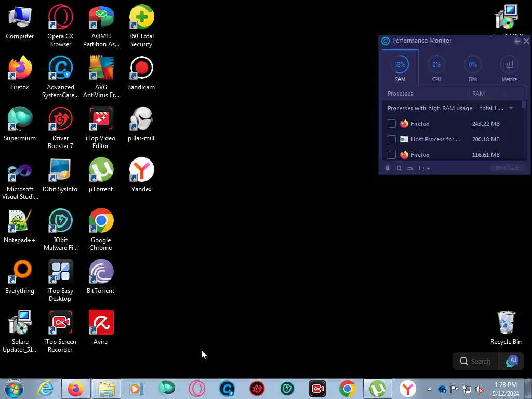
Task: Click the Performance Monitor logo icon
Action: pyautogui.click(x=385, y=41)
